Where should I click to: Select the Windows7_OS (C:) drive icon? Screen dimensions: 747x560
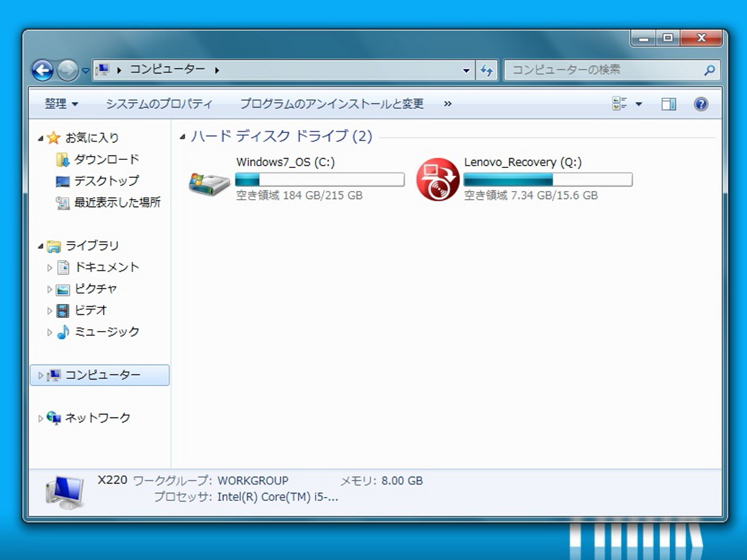pyautogui.click(x=209, y=183)
